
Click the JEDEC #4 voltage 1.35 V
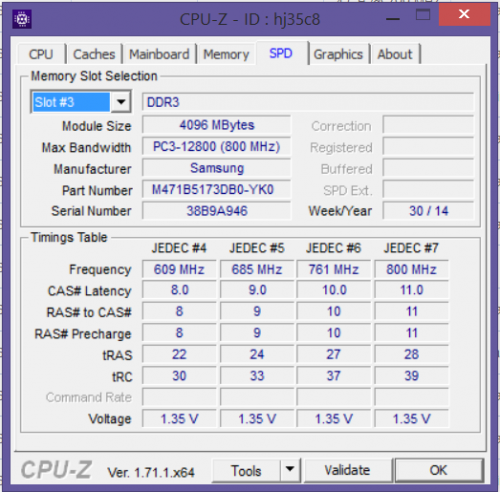[179, 419]
